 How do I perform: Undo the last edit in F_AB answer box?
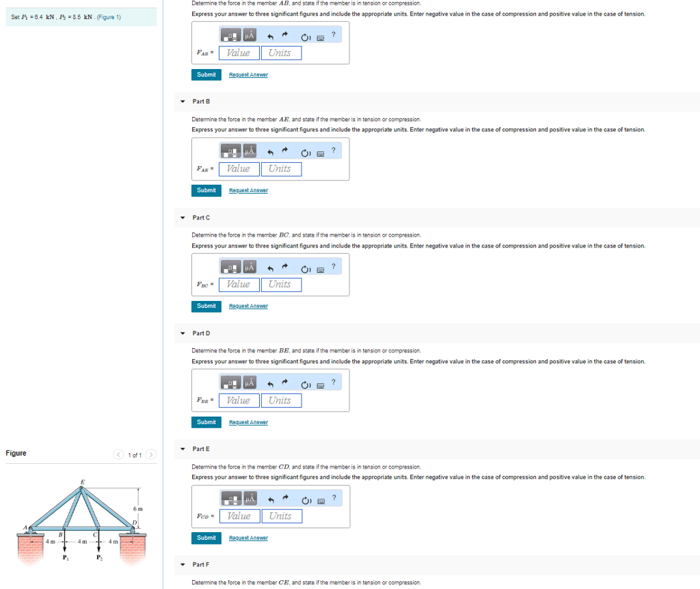(x=270, y=36)
